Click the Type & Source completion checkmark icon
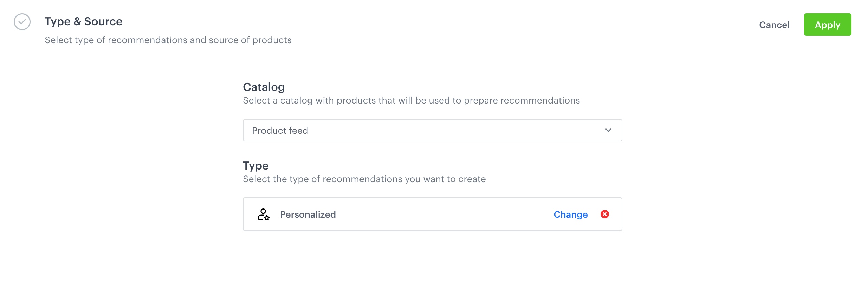This screenshot has height=285, width=868. coord(22,22)
